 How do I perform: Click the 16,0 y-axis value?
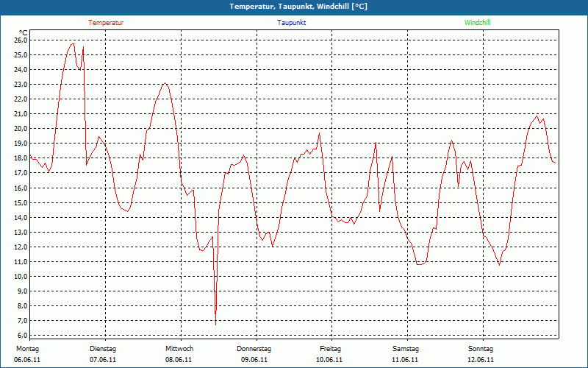[x=21, y=188]
